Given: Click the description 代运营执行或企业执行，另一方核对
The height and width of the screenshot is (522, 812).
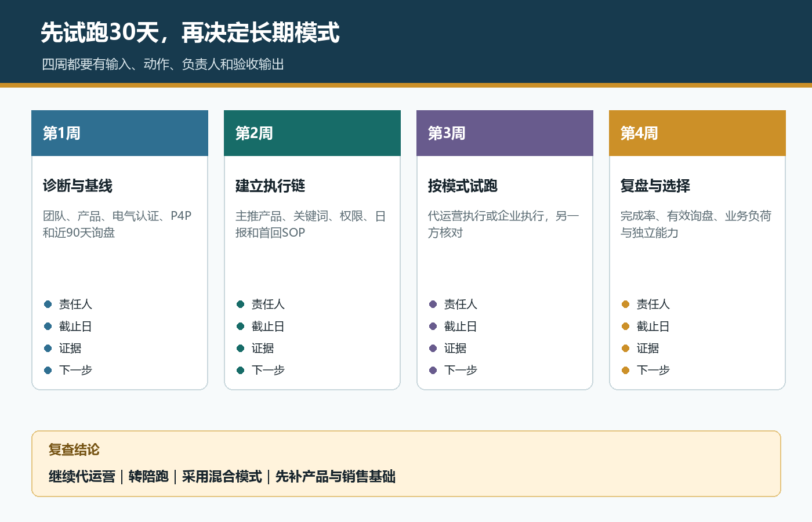Looking at the screenshot, I should [503, 224].
